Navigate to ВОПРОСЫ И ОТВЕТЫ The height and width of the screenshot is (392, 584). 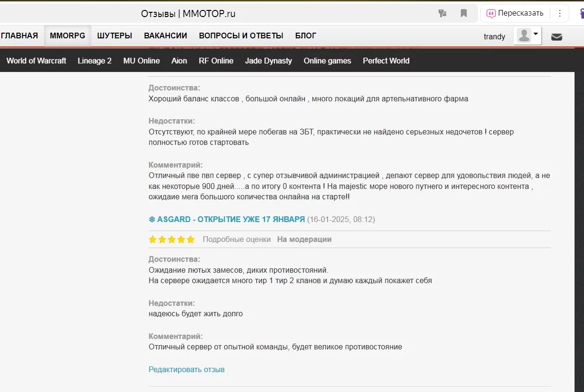tap(241, 36)
